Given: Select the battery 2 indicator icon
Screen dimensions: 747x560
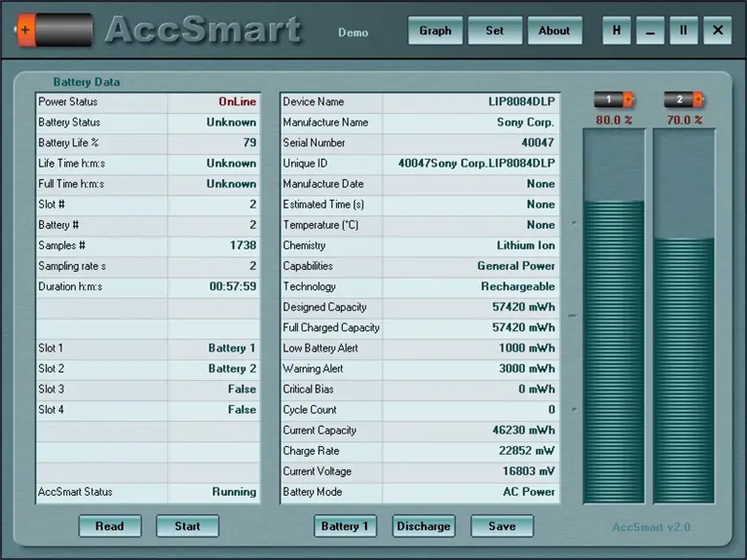Looking at the screenshot, I should point(684,100).
